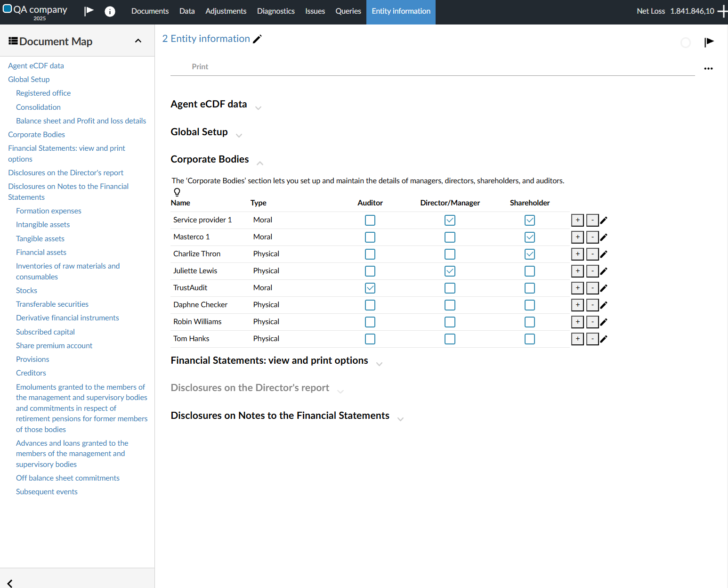The height and width of the screenshot is (588, 728).
Task: Go to Subsequent events in sidebar
Action: tap(47, 491)
